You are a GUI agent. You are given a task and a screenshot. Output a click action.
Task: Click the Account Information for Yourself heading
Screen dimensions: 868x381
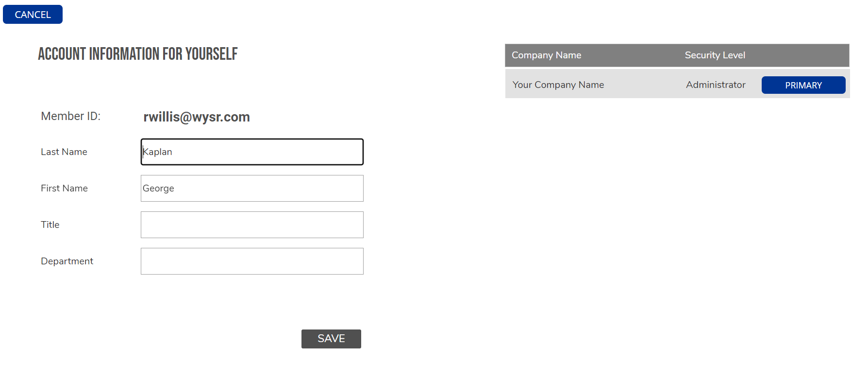click(138, 54)
